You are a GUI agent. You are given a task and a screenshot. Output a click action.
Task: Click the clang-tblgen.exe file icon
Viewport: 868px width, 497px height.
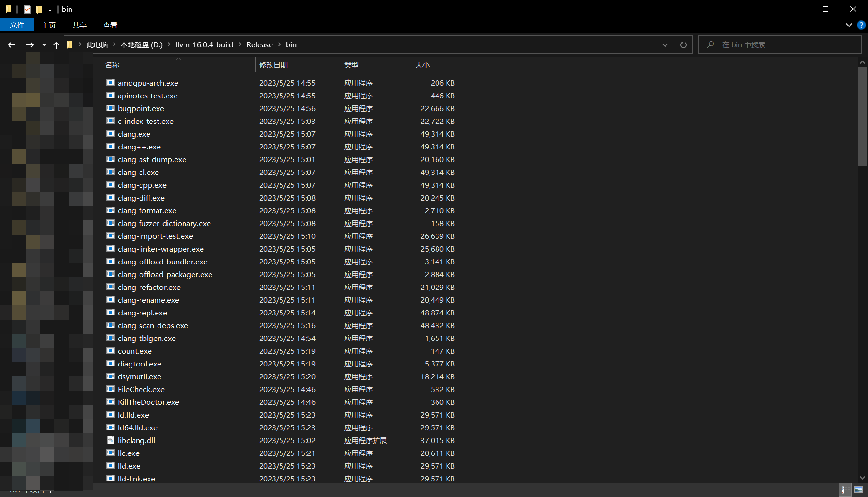[111, 338]
